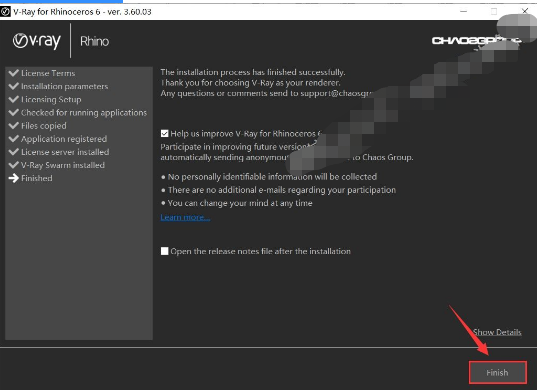537x390 pixels.
Task: Enable Open the release notes file checkbox
Action: (164, 251)
